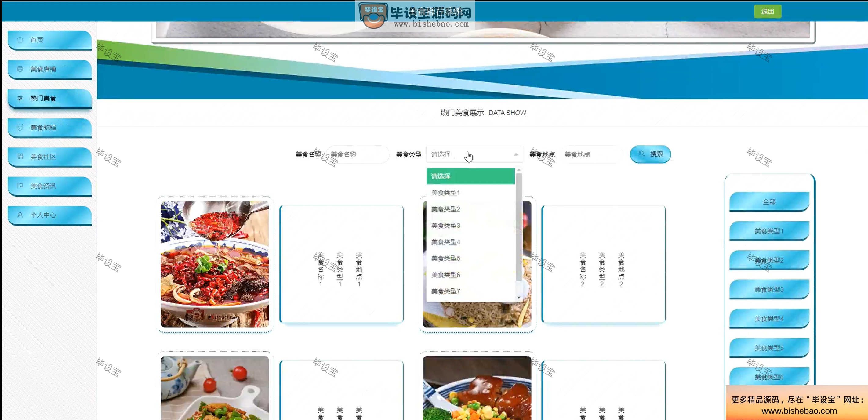Filter by 美食类型5 in right panel
The image size is (868, 420).
point(769,348)
